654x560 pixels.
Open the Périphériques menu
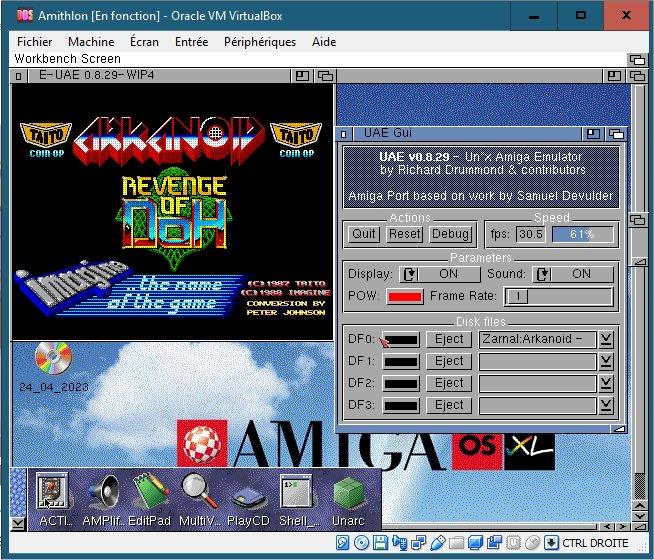260,42
